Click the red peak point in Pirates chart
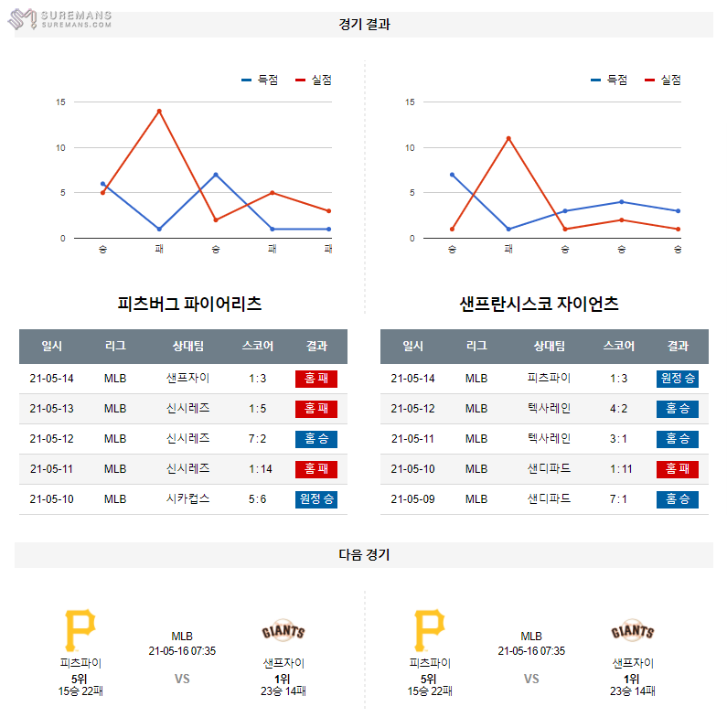727x728 pixels. (159, 111)
